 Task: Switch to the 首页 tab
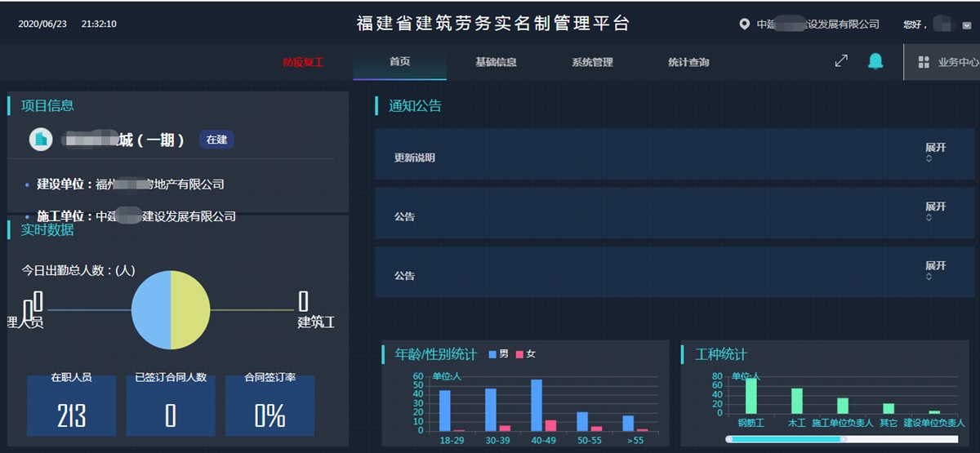coord(400,62)
